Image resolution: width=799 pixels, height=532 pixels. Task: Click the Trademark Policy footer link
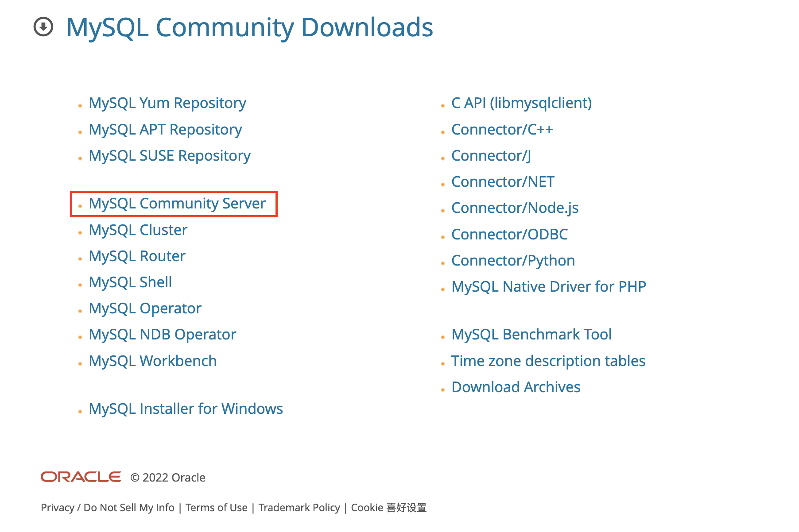pos(299,508)
